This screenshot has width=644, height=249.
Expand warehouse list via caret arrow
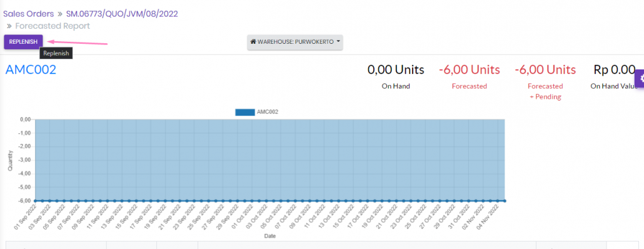(x=338, y=42)
